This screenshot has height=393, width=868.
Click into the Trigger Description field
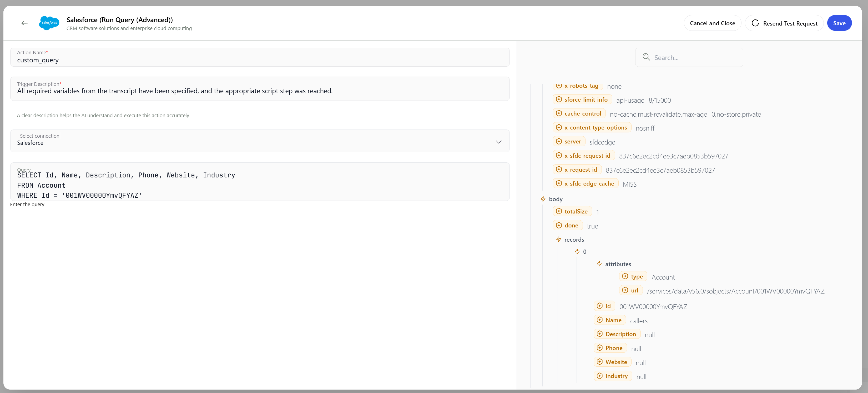coord(260,89)
